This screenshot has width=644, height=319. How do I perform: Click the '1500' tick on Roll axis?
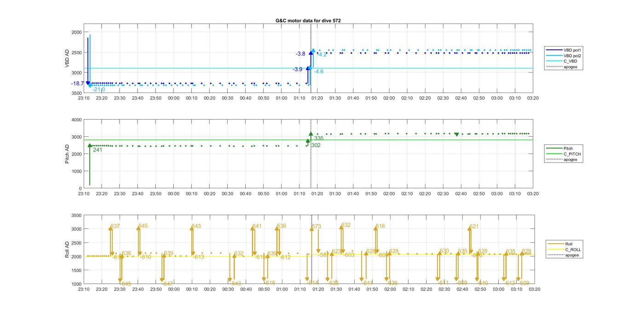click(77, 270)
